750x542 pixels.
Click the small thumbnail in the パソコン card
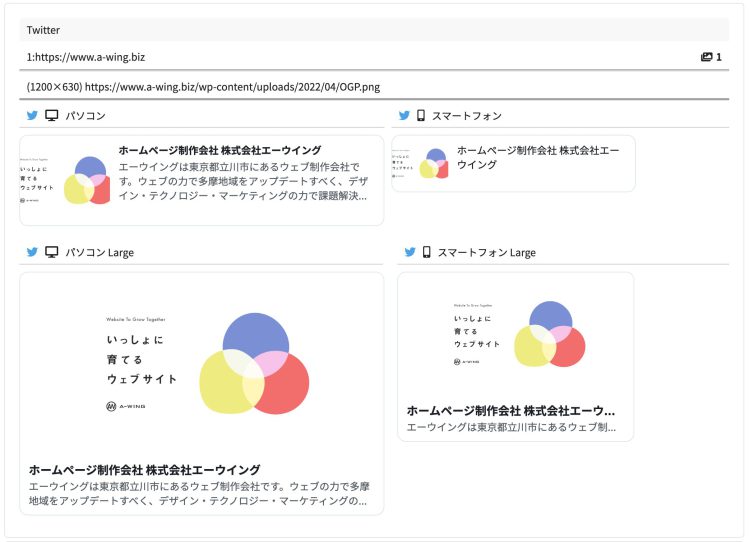(65, 181)
